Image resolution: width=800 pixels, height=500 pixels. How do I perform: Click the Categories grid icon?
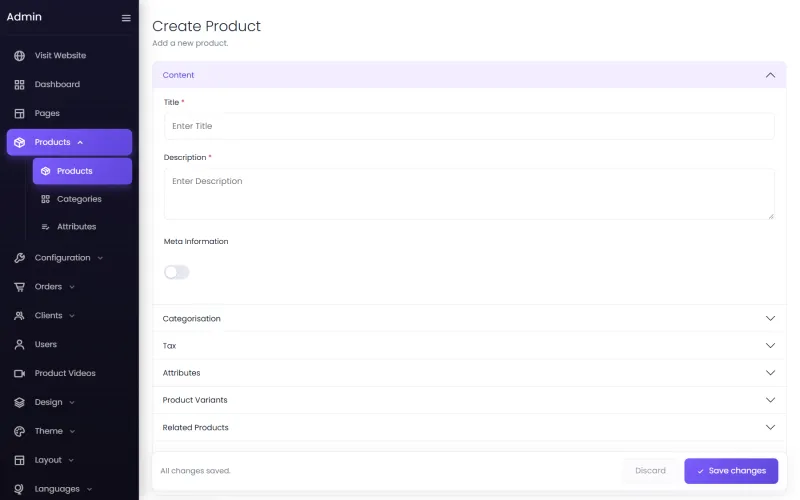click(45, 199)
